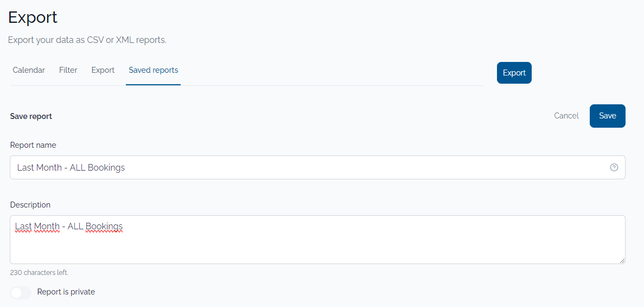644x307 pixels.
Task: Click inside the Description text area
Action: (317, 240)
